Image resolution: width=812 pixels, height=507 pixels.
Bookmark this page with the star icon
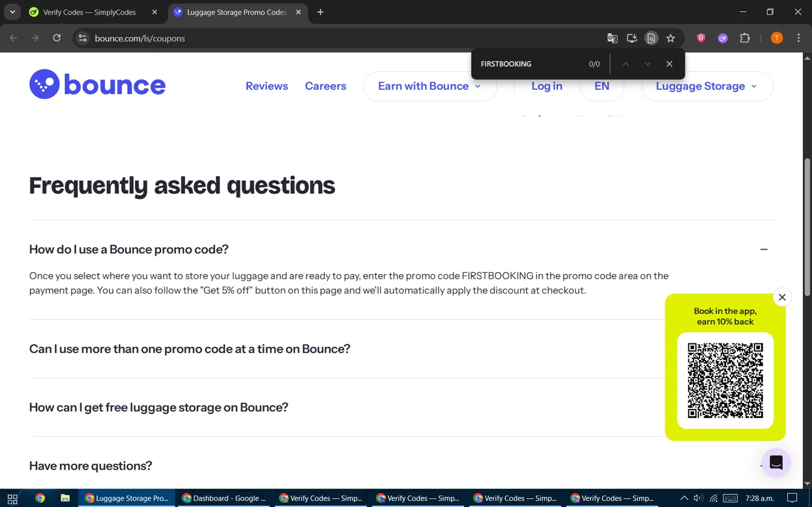(x=671, y=38)
